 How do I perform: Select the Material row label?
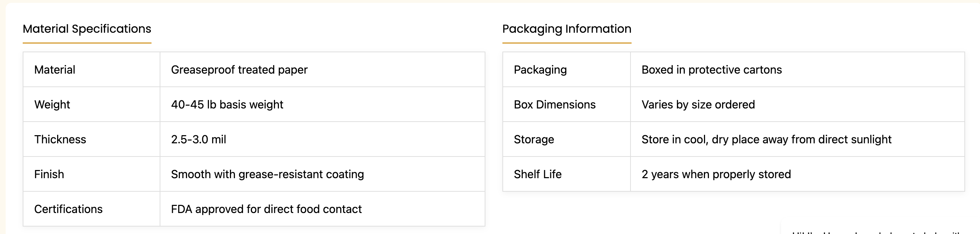55,70
